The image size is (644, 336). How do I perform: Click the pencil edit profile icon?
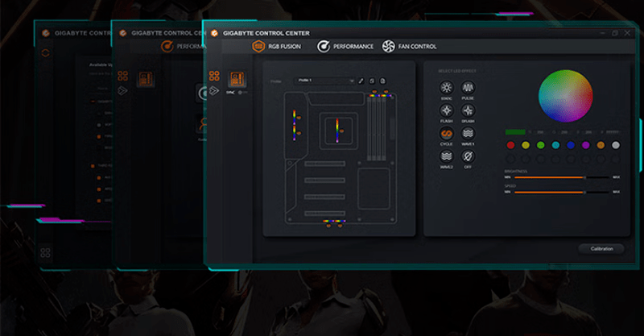[361, 81]
